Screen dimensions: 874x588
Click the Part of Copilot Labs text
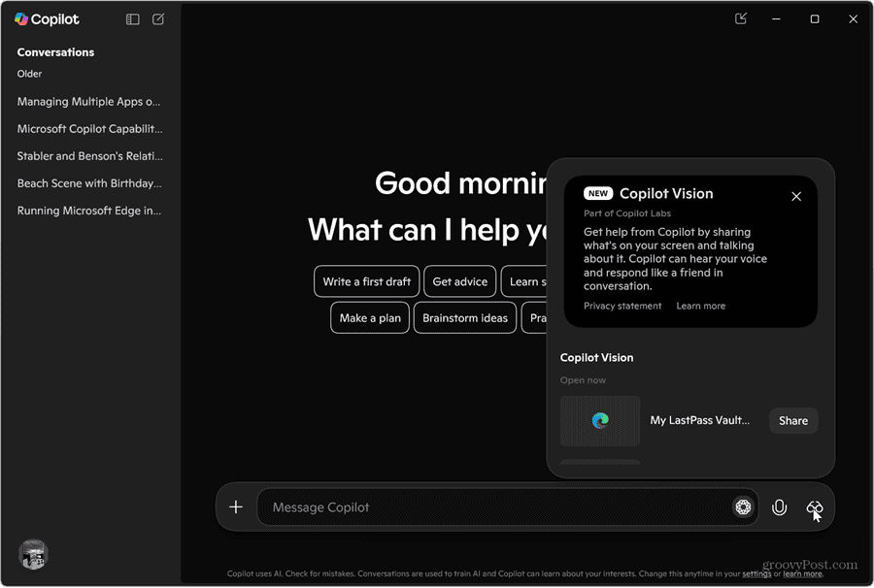(x=627, y=213)
